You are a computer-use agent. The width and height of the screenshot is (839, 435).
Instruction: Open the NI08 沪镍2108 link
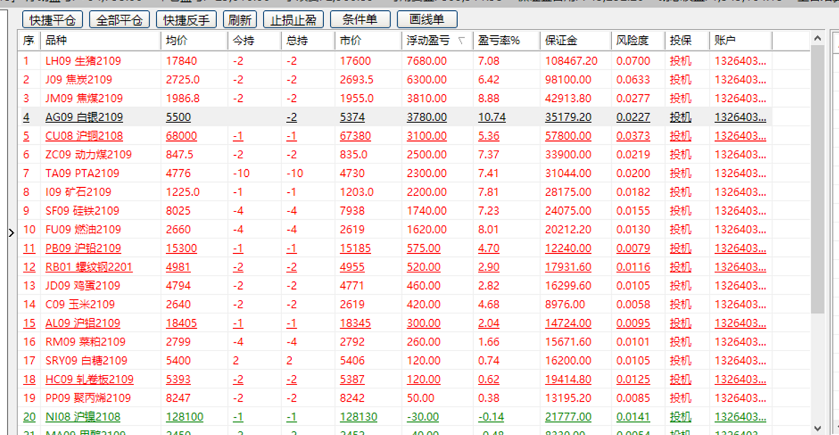coord(83,417)
